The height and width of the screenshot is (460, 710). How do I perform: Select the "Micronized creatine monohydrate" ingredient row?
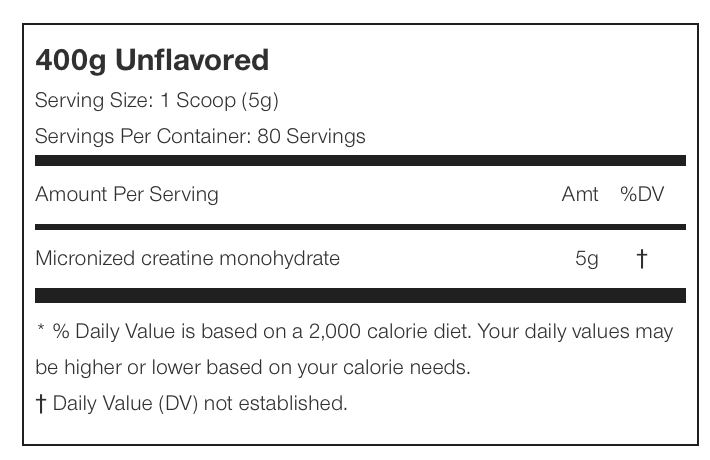187,258
